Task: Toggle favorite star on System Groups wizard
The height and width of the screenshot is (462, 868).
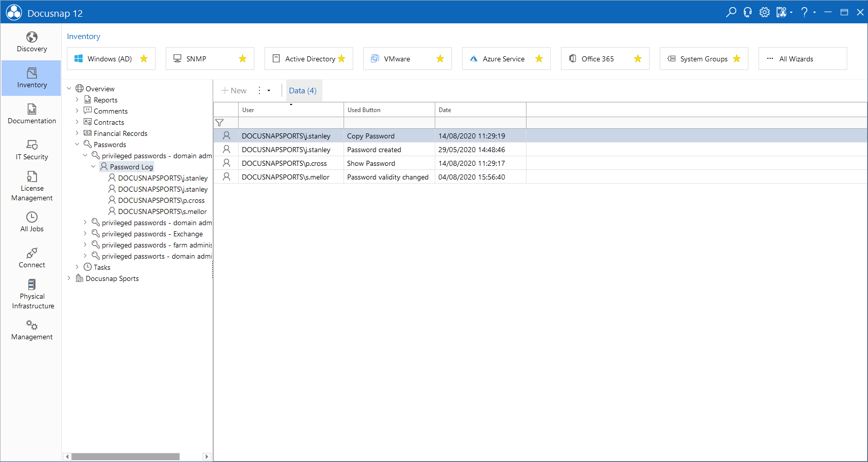Action: [737, 59]
